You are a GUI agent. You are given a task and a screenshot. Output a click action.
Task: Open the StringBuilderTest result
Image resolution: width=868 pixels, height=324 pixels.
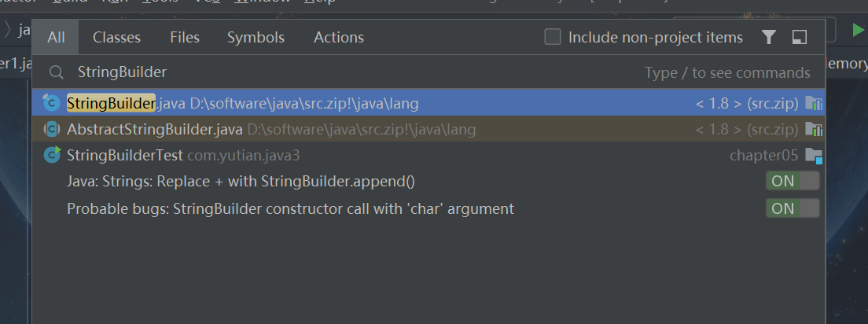(x=125, y=155)
